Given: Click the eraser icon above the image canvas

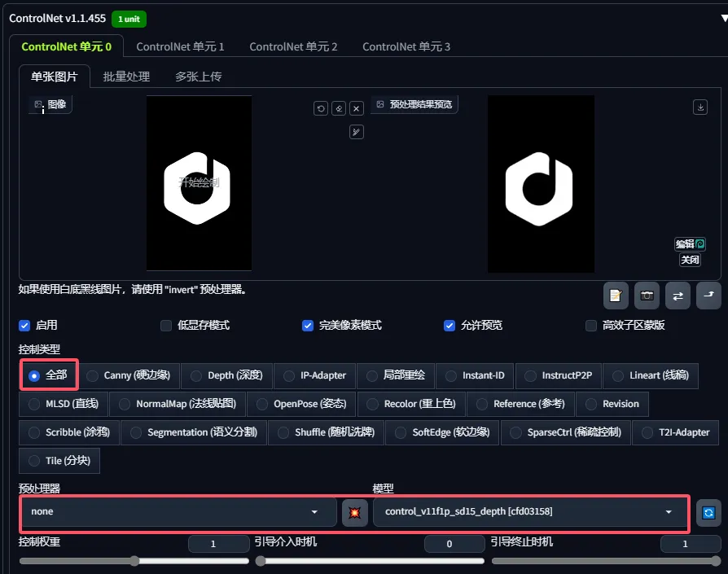Looking at the screenshot, I should point(339,108).
